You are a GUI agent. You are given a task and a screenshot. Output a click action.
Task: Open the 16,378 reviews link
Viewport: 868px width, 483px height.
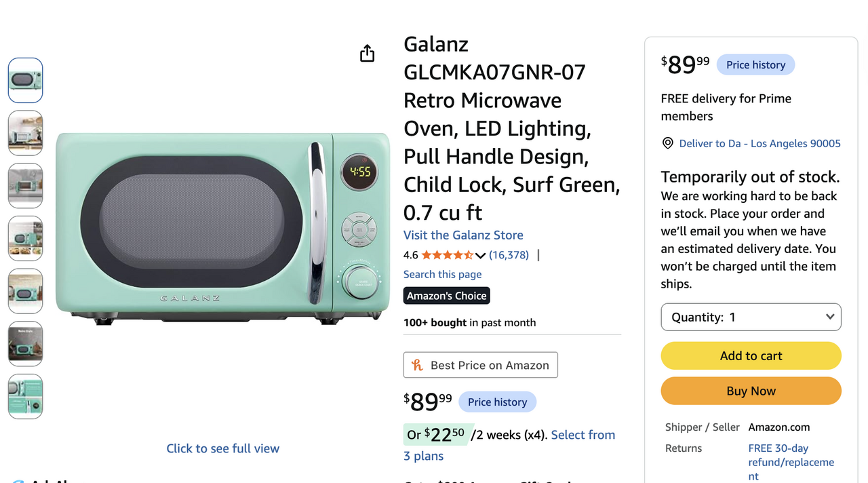[509, 255]
